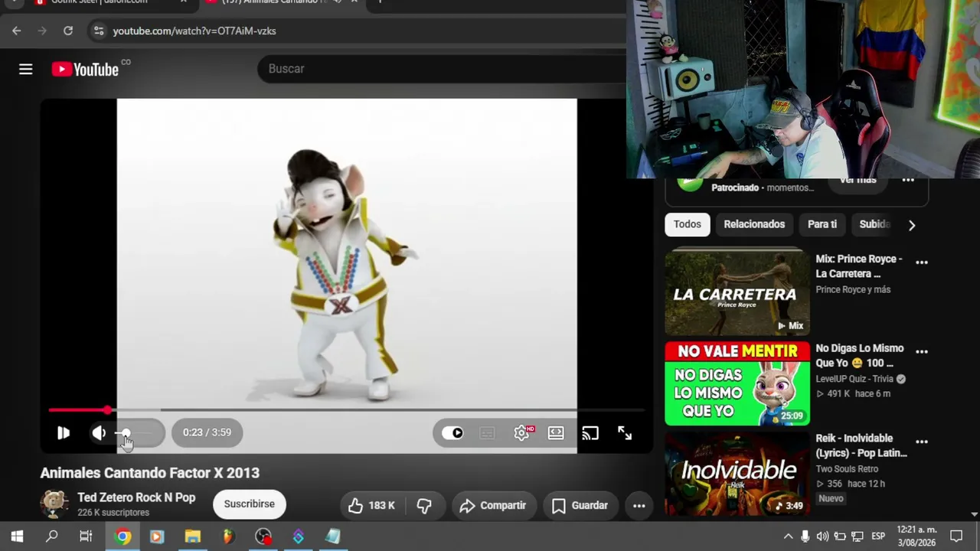Viewport: 980px width, 551px height.
Task: Click the video title Animales Cantando Factor X 2013
Action: pos(150,473)
